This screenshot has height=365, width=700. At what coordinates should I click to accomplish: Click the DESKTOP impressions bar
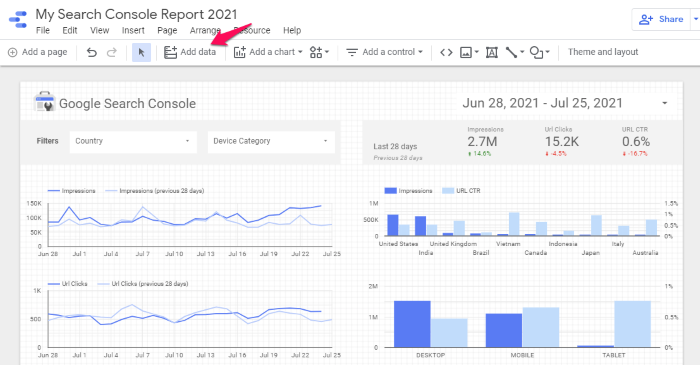click(412, 324)
